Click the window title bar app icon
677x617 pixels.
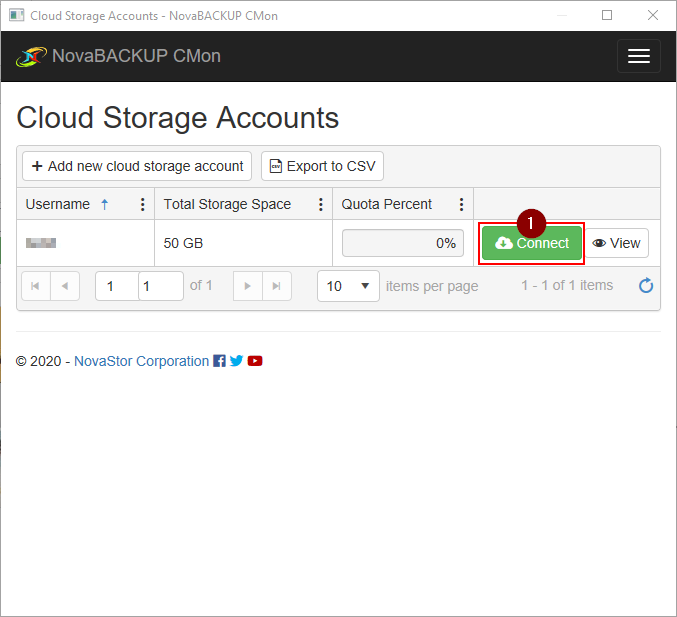(x=16, y=16)
